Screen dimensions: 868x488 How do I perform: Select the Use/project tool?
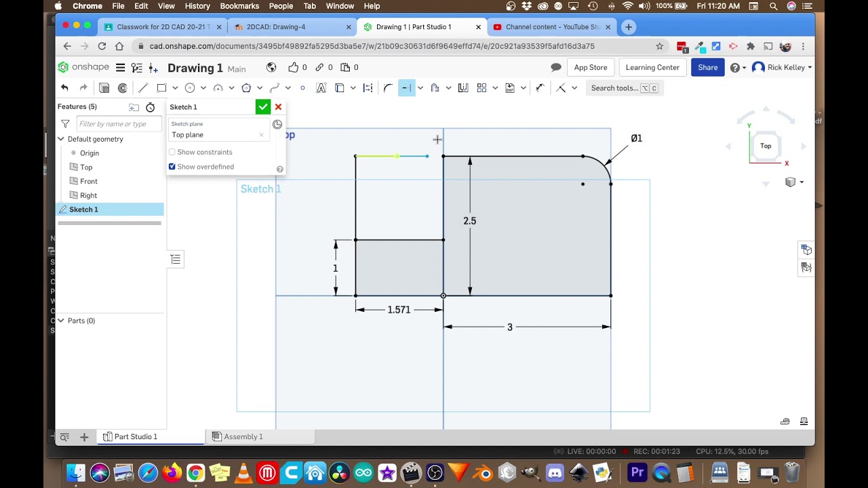coord(340,88)
